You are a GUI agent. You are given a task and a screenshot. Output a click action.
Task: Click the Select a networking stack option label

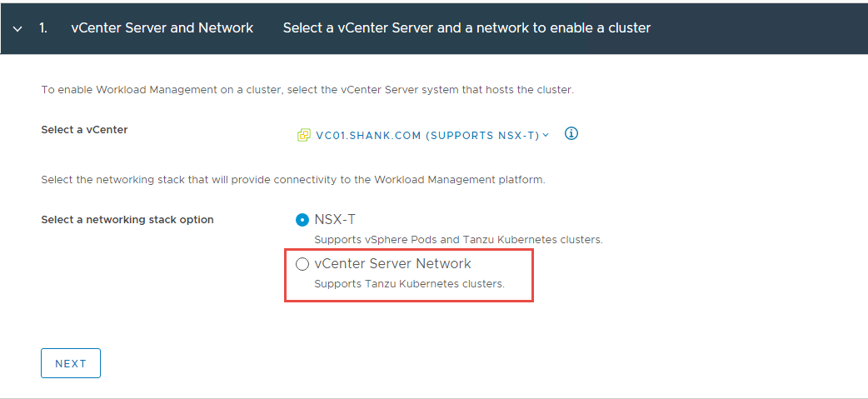tap(127, 220)
